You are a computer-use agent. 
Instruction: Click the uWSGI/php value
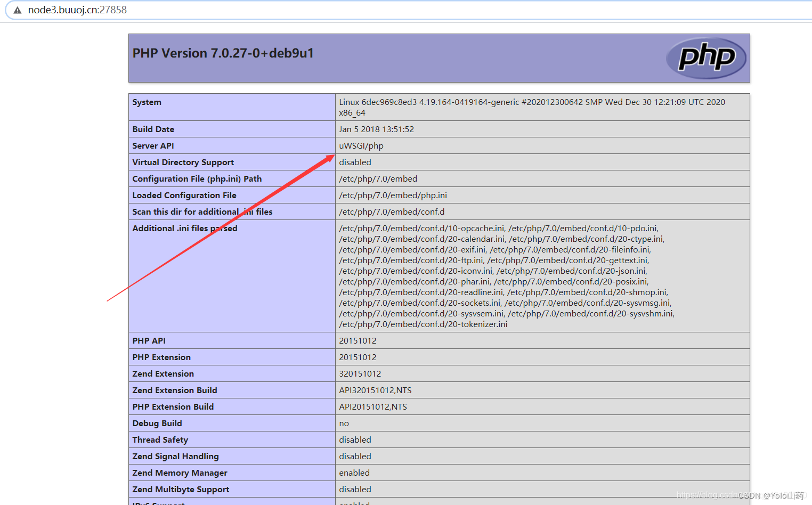tap(361, 146)
